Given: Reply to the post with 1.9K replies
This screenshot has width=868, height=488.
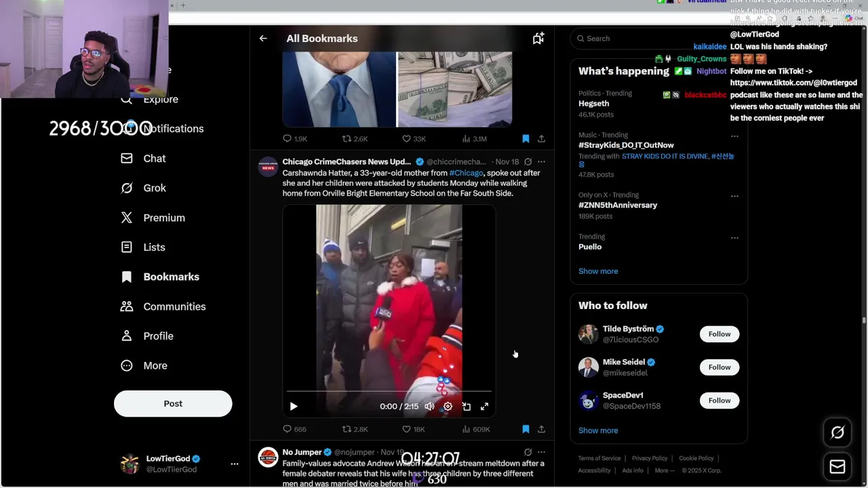Looking at the screenshot, I should tap(295, 139).
